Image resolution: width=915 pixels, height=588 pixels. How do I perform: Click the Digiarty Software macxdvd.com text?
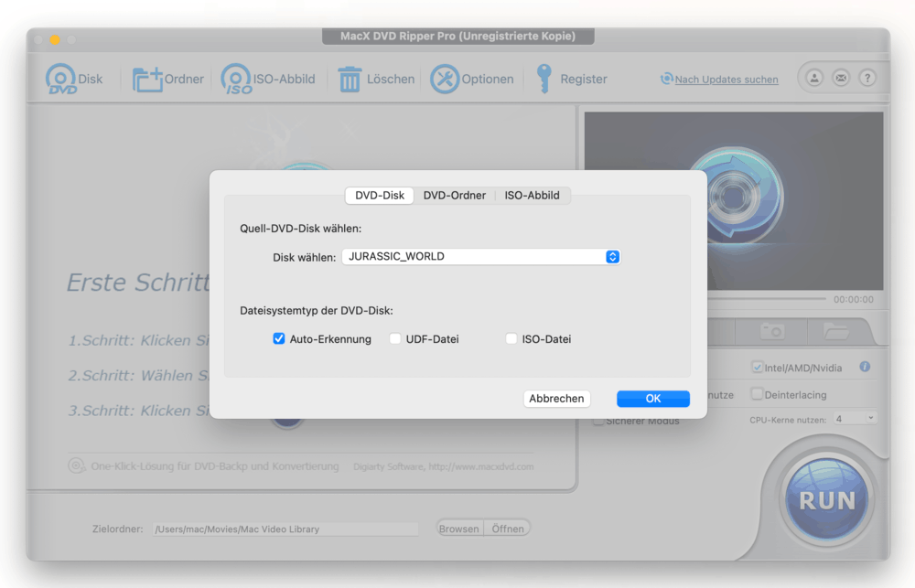pyautogui.click(x=443, y=466)
